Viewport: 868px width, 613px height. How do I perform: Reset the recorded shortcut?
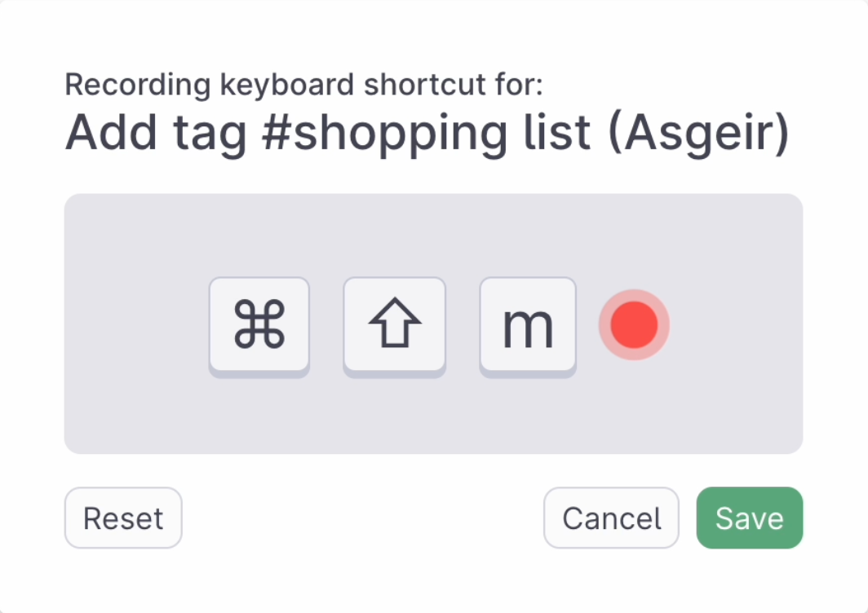pos(123,518)
